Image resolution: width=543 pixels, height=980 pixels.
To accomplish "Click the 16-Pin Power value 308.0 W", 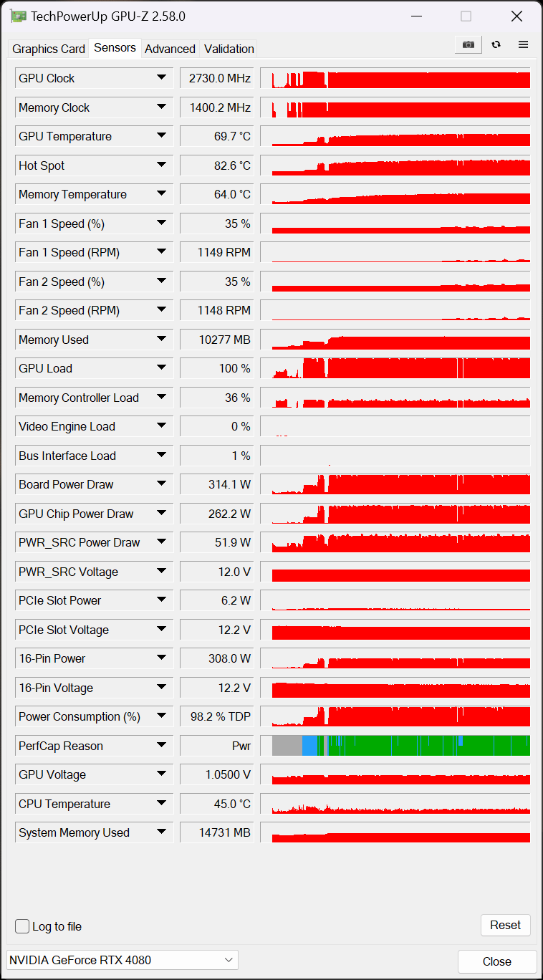I will click(x=217, y=658).
